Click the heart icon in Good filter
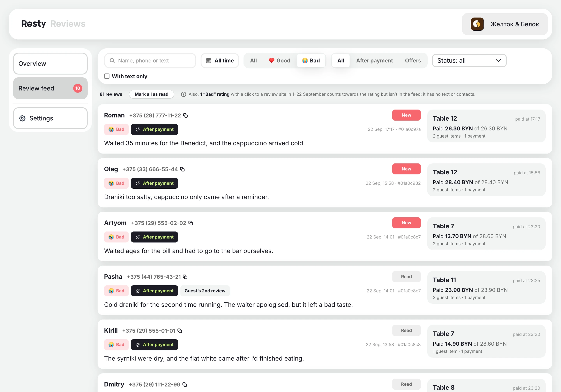Image resolution: width=561 pixels, height=392 pixels. (272, 60)
